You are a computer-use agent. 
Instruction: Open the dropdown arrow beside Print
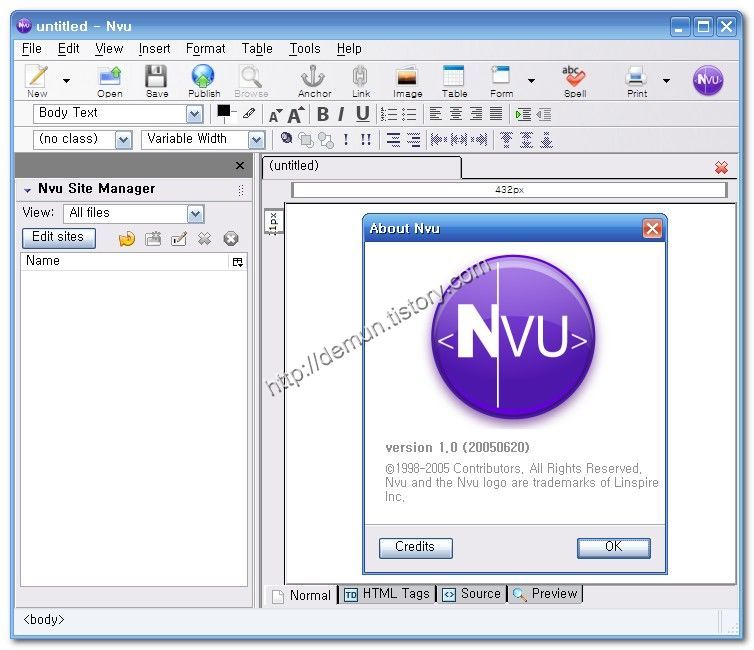tap(666, 81)
